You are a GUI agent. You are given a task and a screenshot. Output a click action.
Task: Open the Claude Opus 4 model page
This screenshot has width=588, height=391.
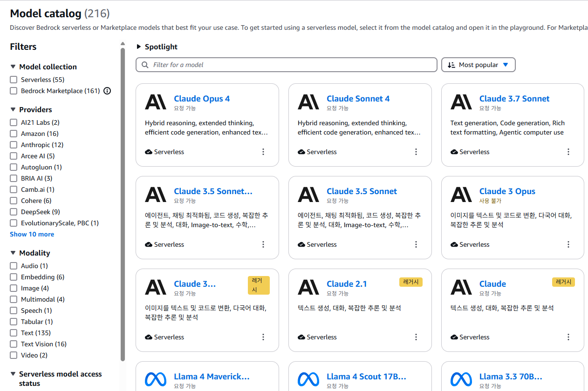[x=202, y=99]
